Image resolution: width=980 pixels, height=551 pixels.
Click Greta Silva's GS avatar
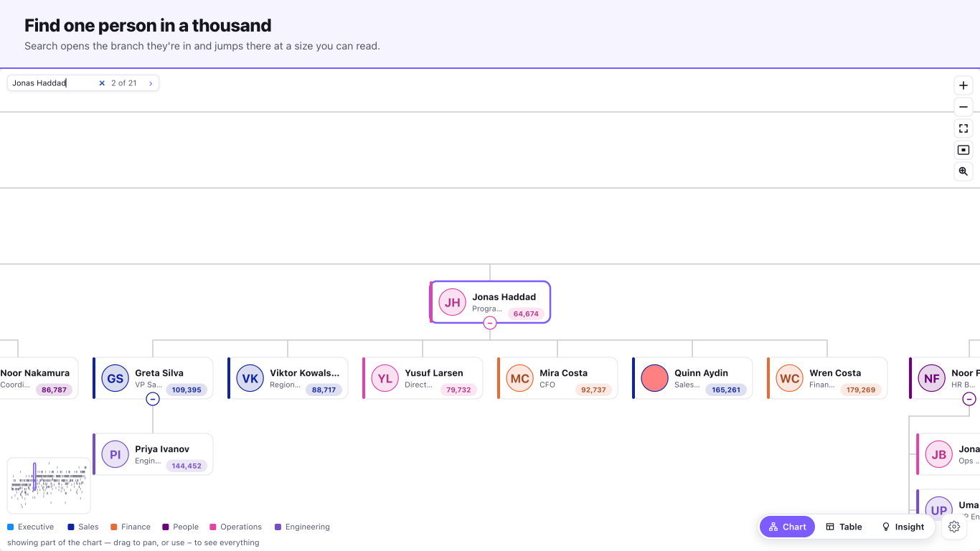coord(115,378)
